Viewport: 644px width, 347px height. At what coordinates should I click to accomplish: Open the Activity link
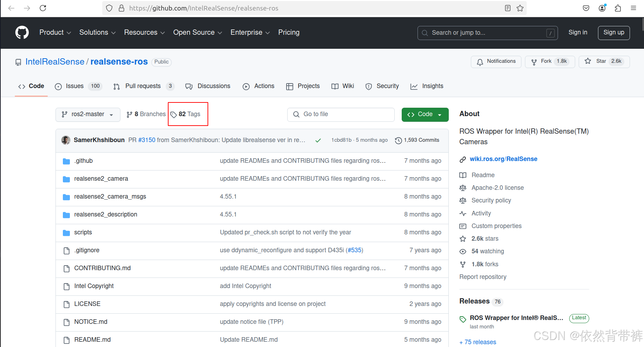click(481, 214)
